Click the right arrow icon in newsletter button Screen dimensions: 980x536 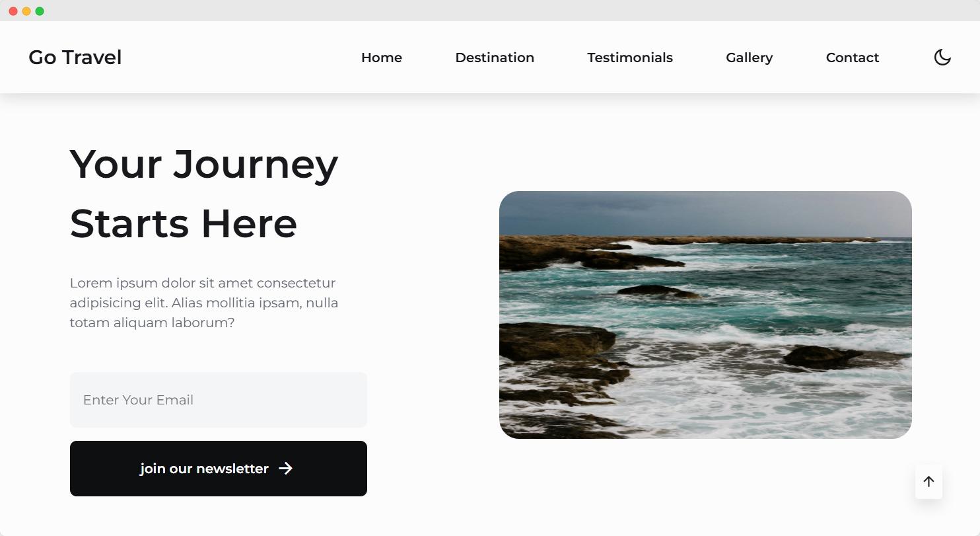coord(285,469)
